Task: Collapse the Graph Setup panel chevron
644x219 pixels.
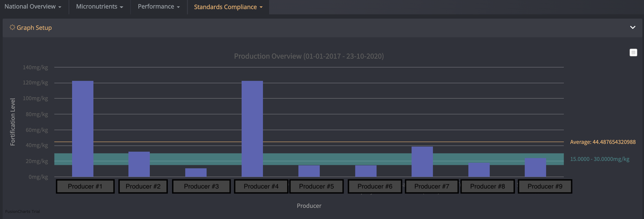Action: [x=632, y=27]
